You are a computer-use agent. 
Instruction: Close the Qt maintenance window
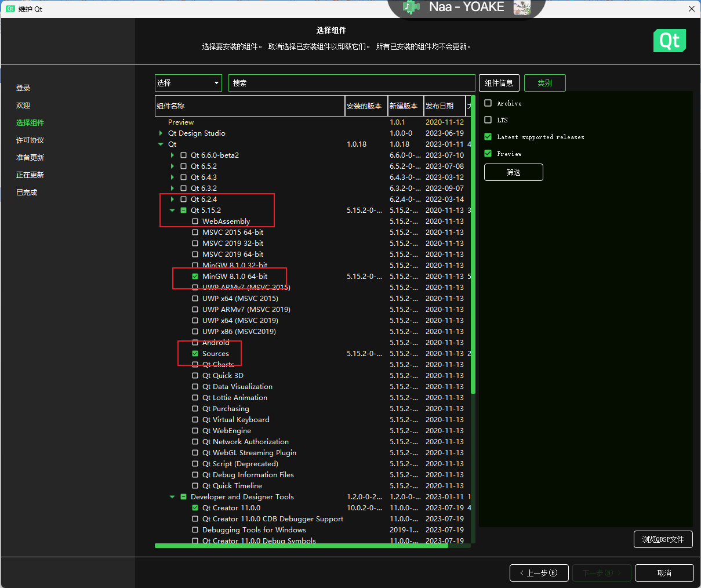coord(691,9)
